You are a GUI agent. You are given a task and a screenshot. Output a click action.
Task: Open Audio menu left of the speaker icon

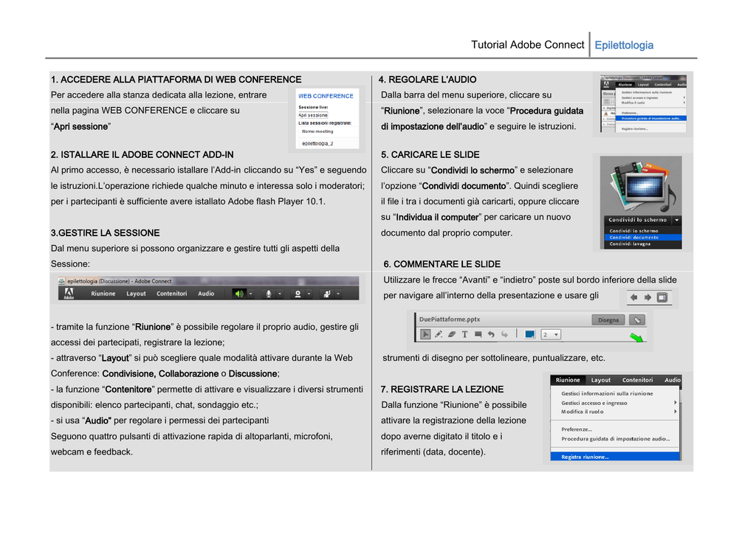(206, 294)
